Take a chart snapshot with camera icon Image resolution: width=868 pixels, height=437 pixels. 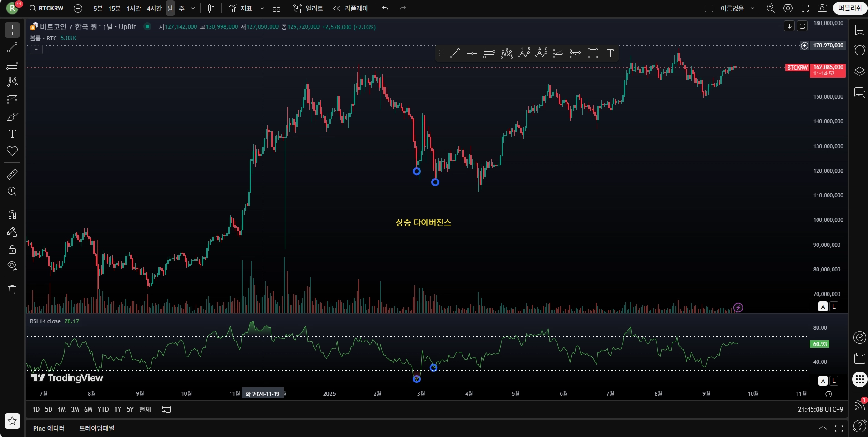pyautogui.click(x=823, y=8)
